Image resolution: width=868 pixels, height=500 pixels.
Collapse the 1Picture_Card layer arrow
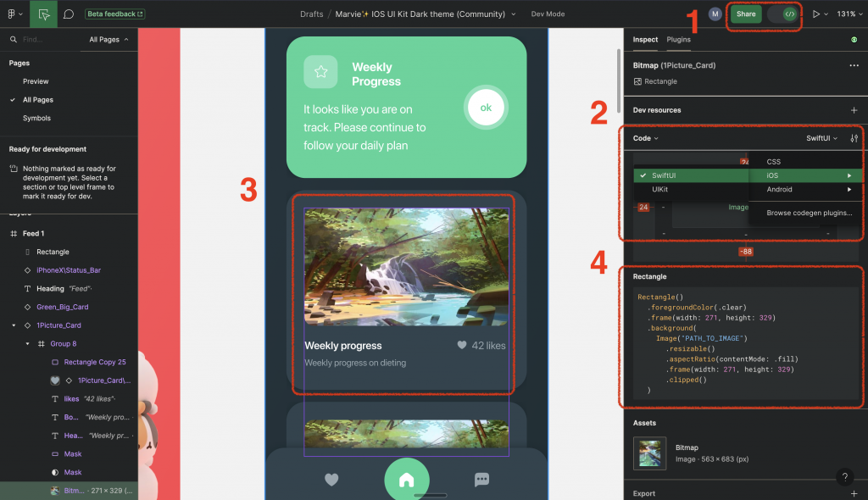(x=14, y=325)
